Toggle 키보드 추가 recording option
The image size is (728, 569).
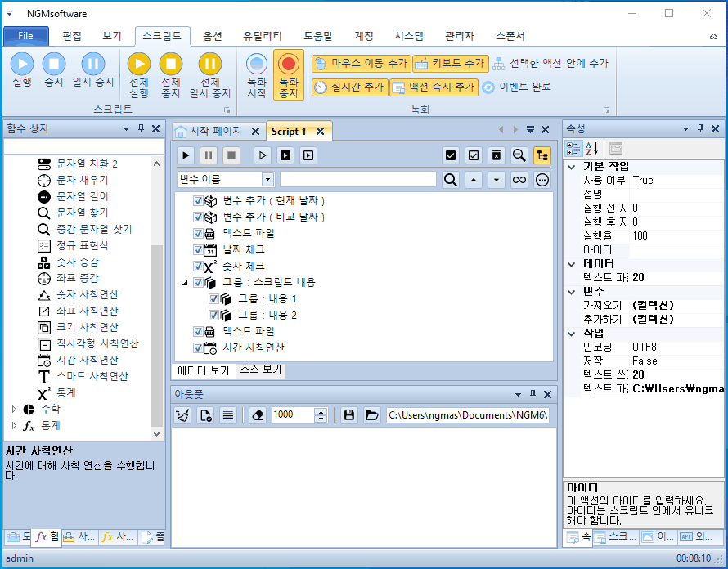click(451, 63)
